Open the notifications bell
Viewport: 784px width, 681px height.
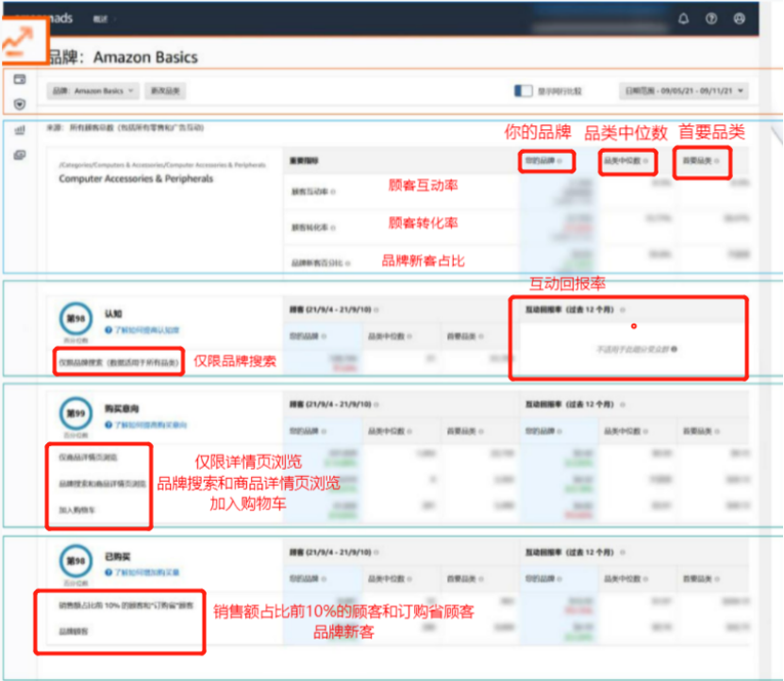(683, 19)
